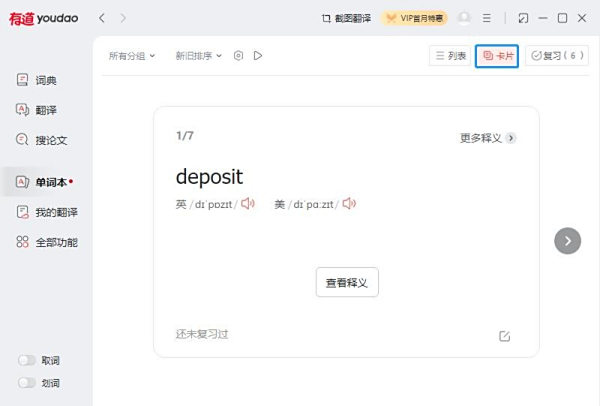Start autoplay with the play icon
The height and width of the screenshot is (406, 600).
[258, 56]
